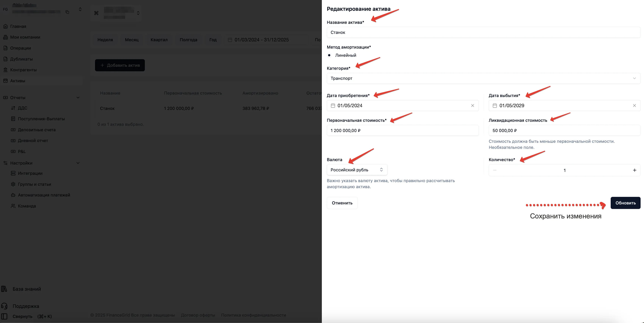Copy the account ID with copy icon

67,12
